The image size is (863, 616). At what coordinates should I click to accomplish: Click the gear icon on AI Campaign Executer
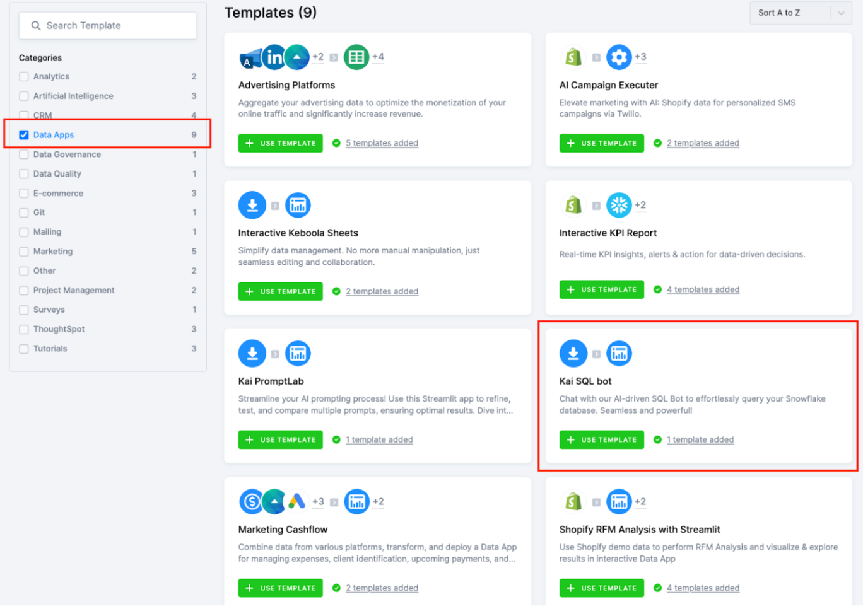click(x=619, y=57)
